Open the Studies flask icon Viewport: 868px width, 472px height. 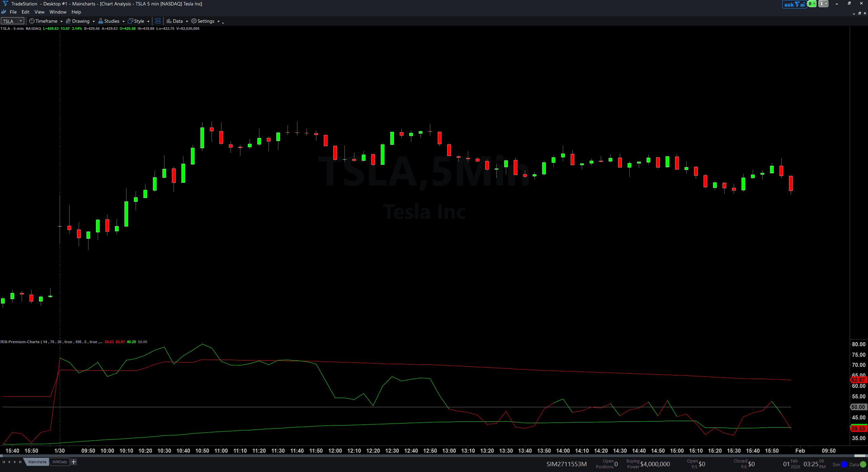pyautogui.click(x=101, y=21)
